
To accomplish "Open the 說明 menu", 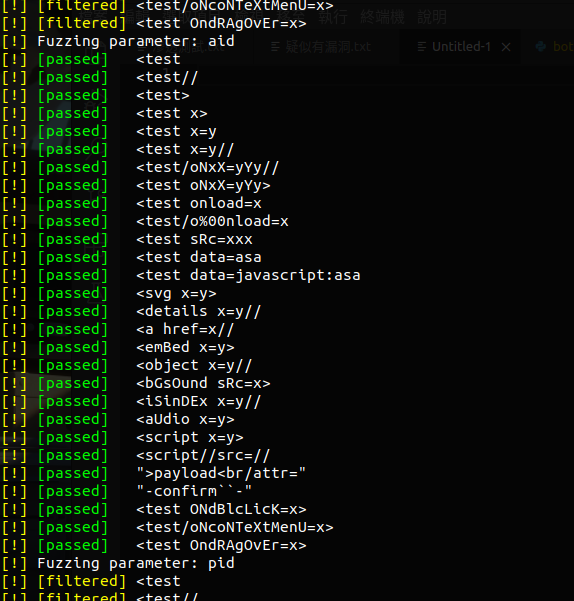I will tap(432, 17).
